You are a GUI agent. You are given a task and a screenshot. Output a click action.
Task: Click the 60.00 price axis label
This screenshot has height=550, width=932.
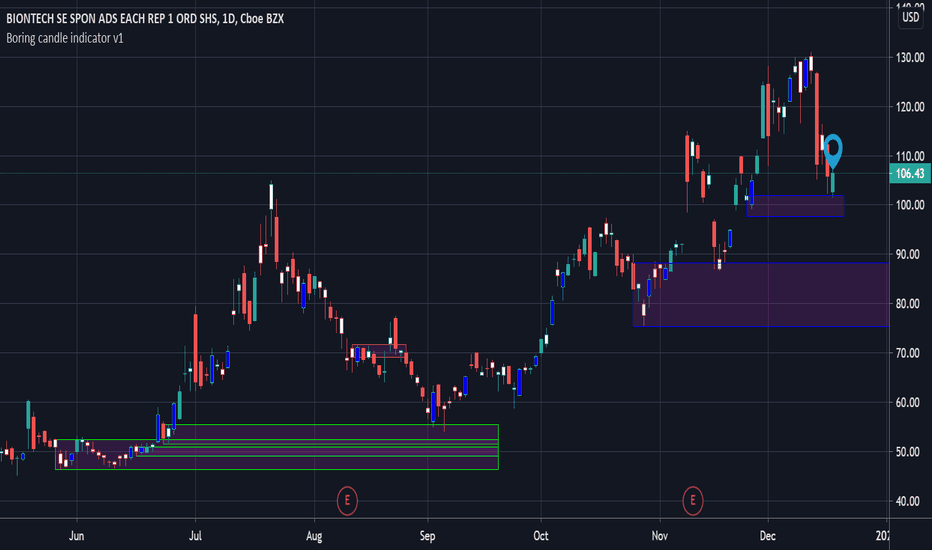(x=908, y=403)
